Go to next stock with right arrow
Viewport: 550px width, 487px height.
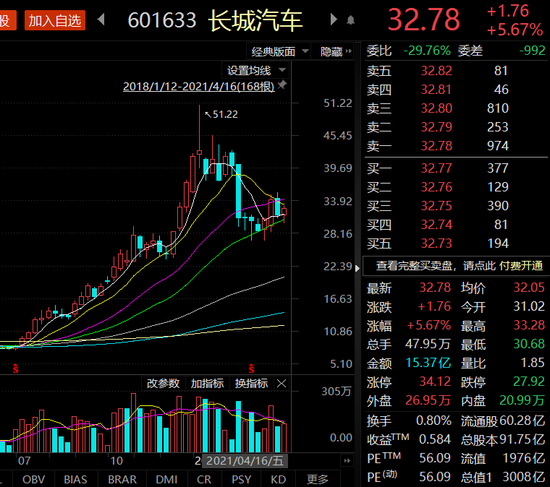click(x=334, y=19)
